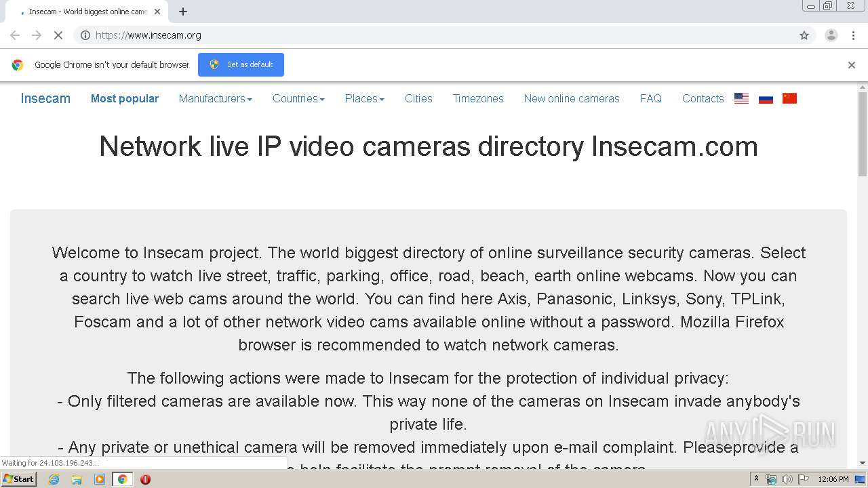Click the page vertical scrollbar thumb
This screenshot has width=868, height=488.
click(x=863, y=134)
